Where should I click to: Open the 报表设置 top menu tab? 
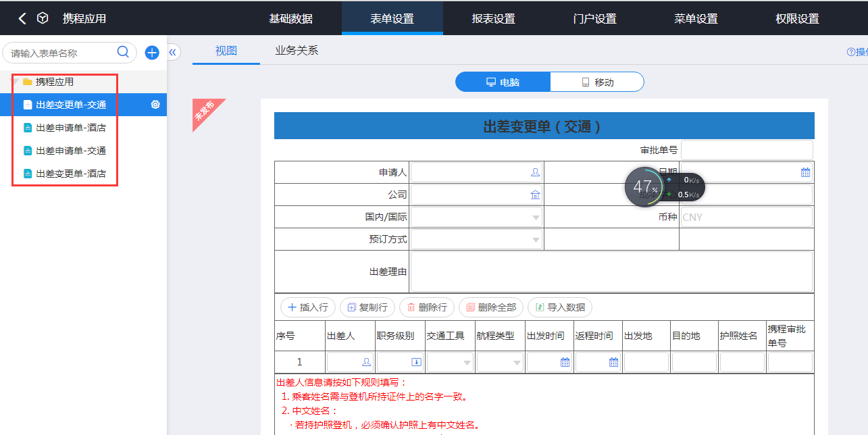[493, 19]
